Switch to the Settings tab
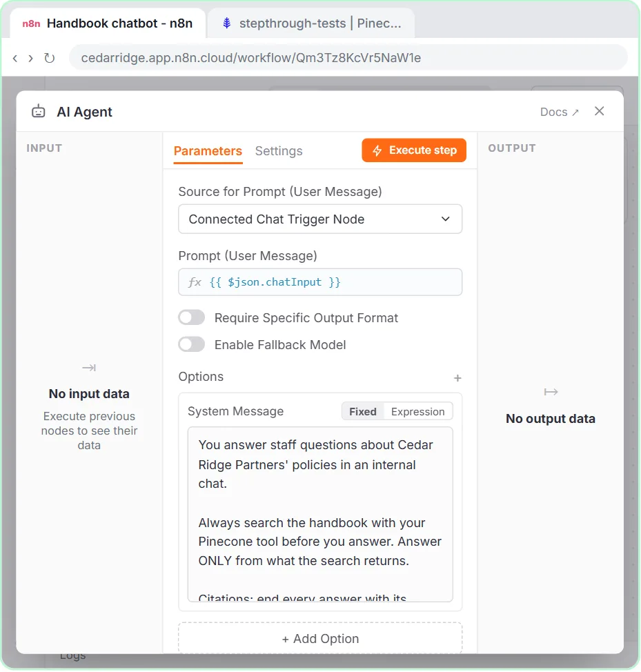Screen dimensions: 641x672 pyautogui.click(x=279, y=151)
